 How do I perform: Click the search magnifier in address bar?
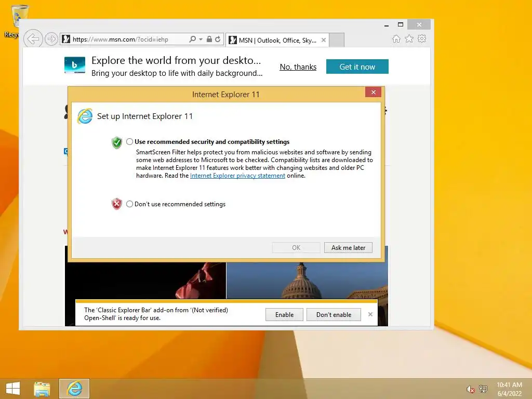click(x=192, y=39)
